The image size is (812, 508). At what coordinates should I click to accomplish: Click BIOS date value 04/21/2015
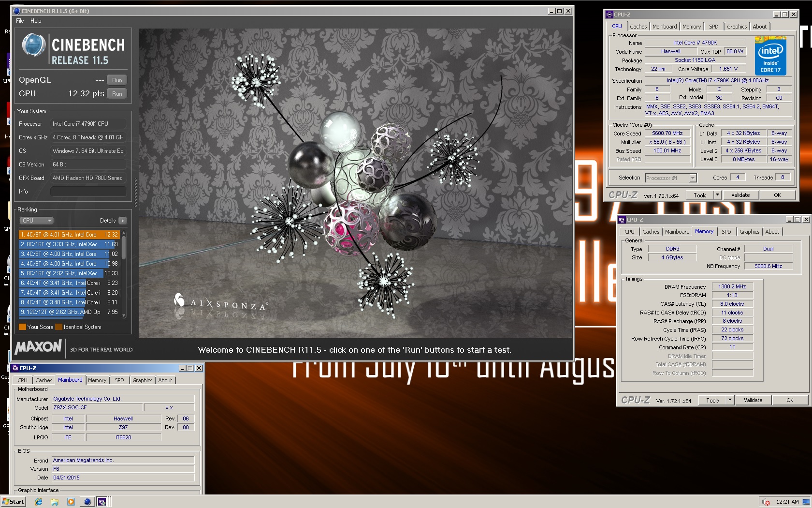tap(123, 478)
